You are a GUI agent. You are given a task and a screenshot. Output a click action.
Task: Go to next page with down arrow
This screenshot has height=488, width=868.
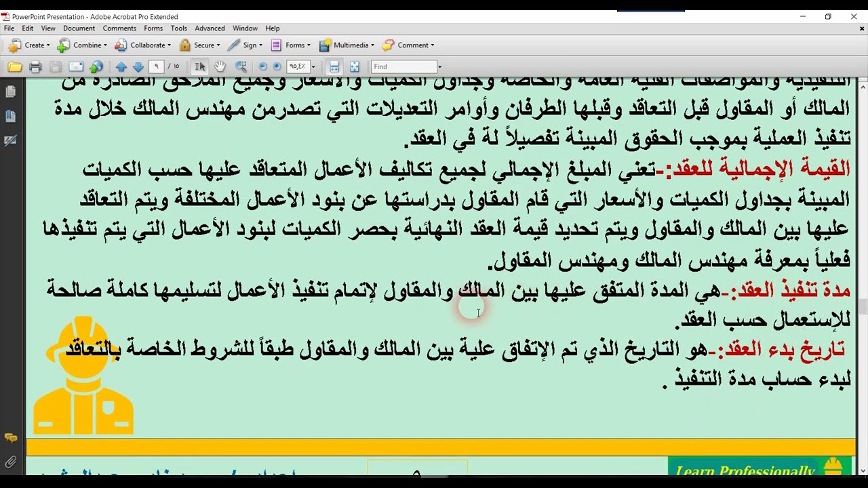(x=138, y=66)
